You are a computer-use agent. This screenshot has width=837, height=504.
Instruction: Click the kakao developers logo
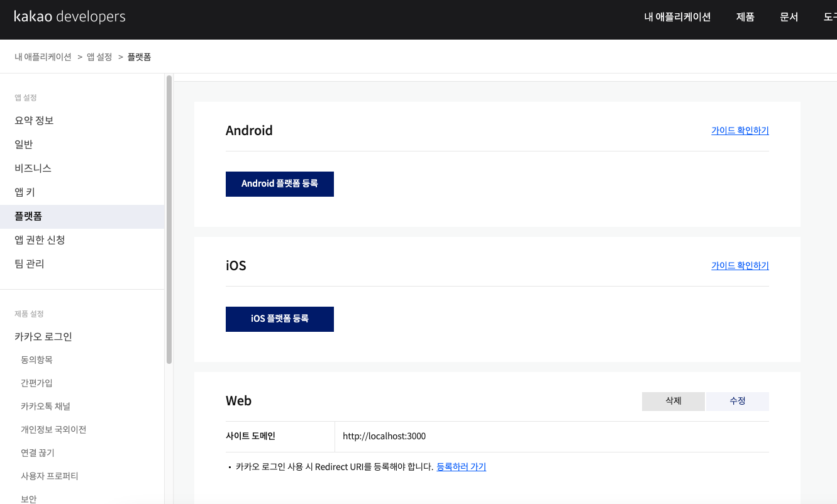pos(69,17)
